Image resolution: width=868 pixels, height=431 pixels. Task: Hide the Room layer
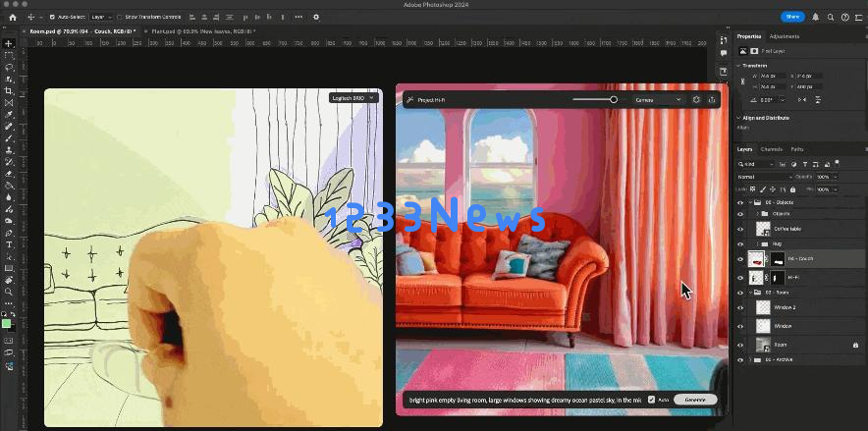click(740, 345)
